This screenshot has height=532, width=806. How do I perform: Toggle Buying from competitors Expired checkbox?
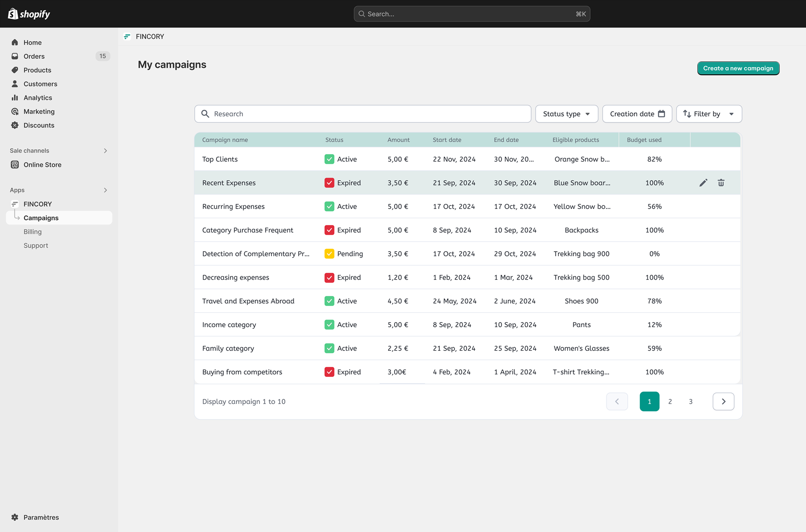coord(330,372)
